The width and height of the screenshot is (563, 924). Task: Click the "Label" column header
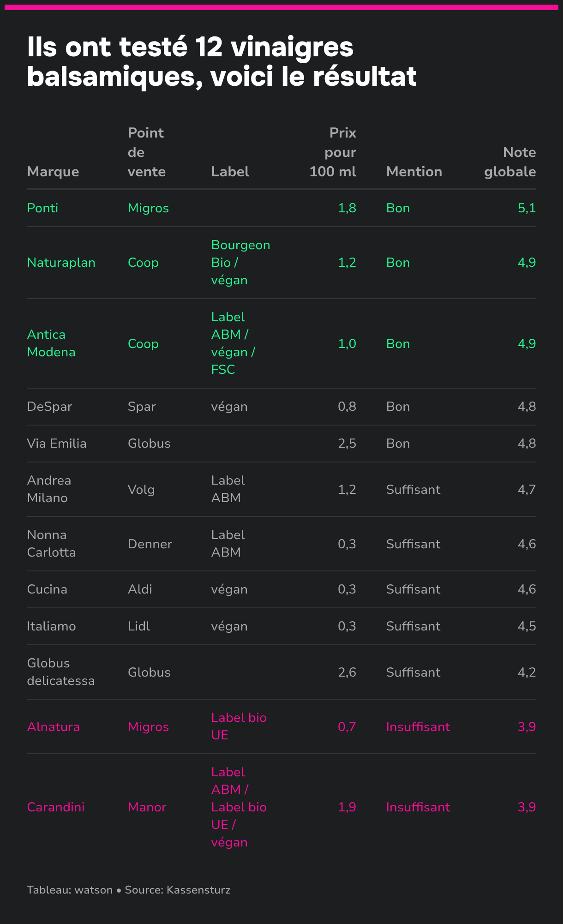[230, 172]
